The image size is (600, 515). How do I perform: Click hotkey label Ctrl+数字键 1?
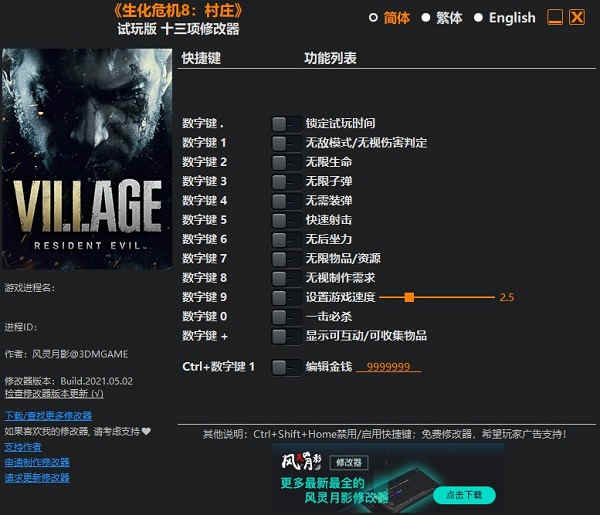(218, 367)
